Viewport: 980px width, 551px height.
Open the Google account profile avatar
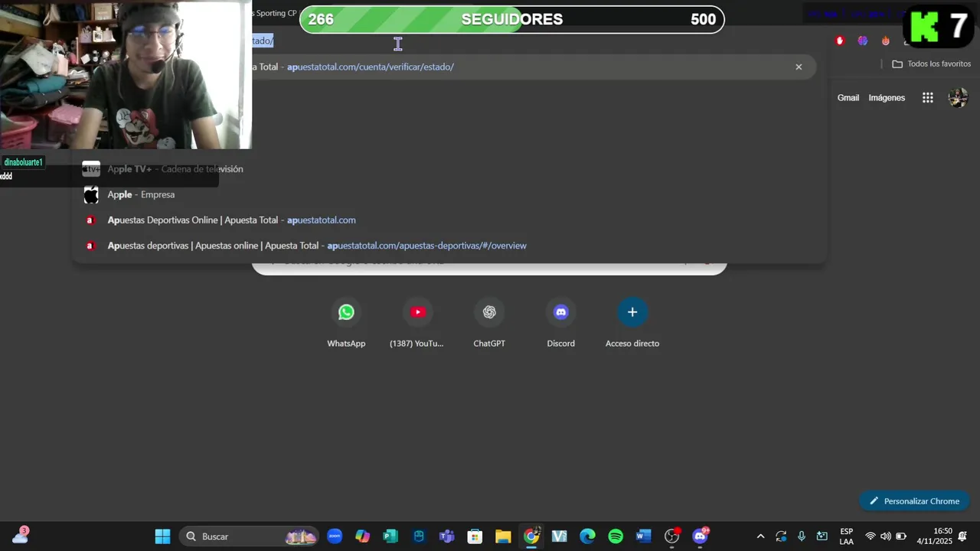(x=958, y=98)
